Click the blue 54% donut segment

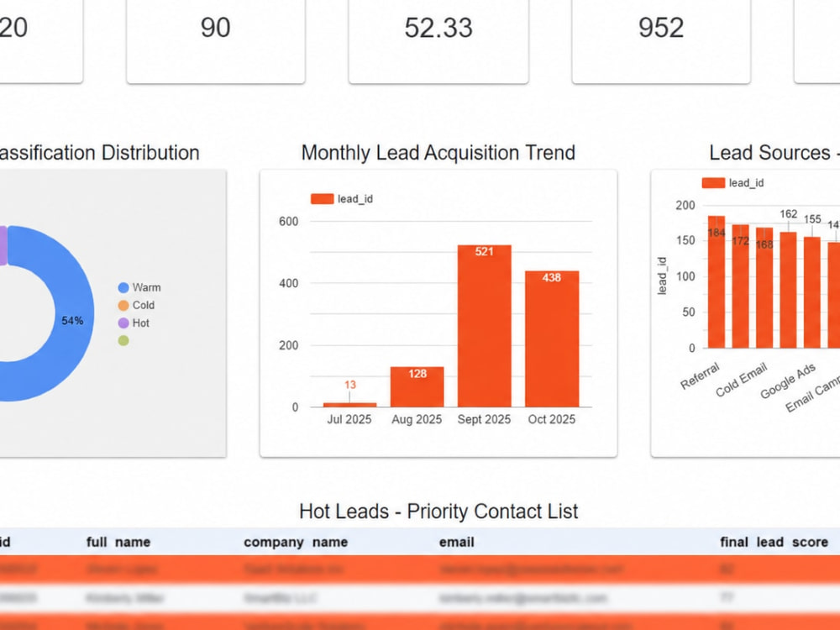75,313
